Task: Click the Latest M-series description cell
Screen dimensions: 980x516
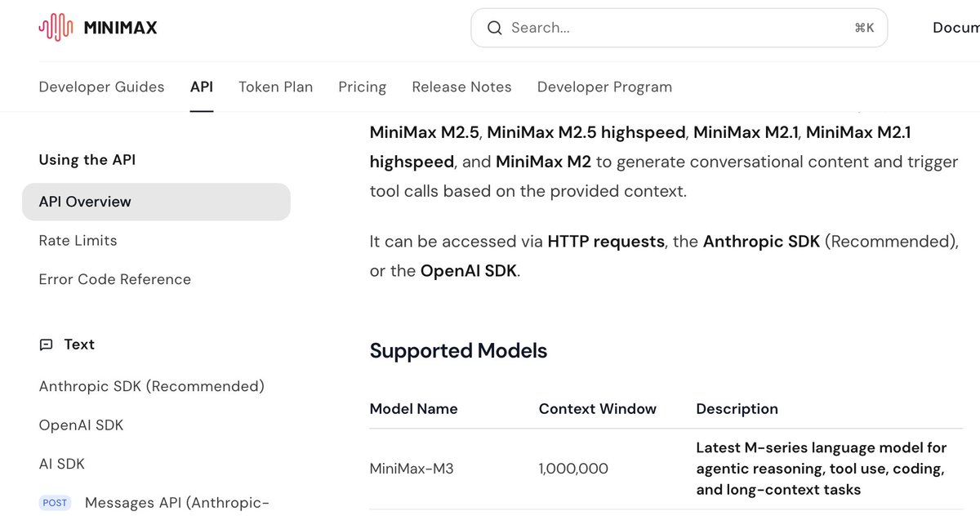Action: click(x=821, y=469)
